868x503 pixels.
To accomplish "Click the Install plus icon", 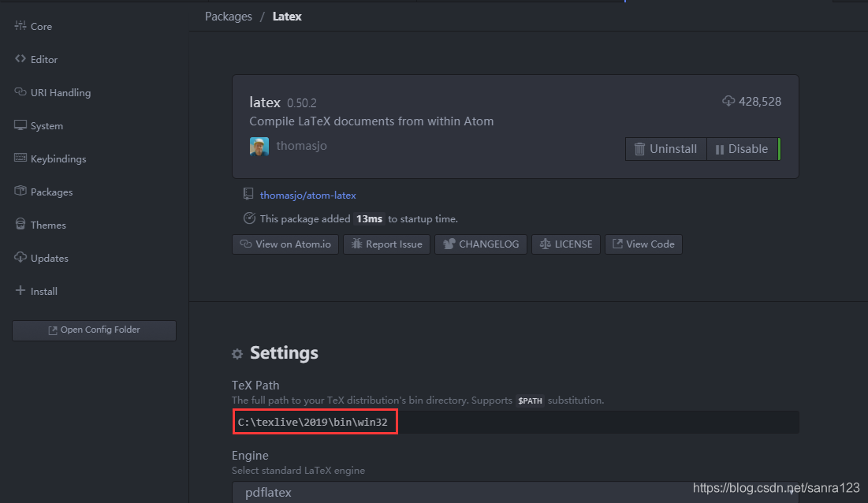I will point(20,290).
